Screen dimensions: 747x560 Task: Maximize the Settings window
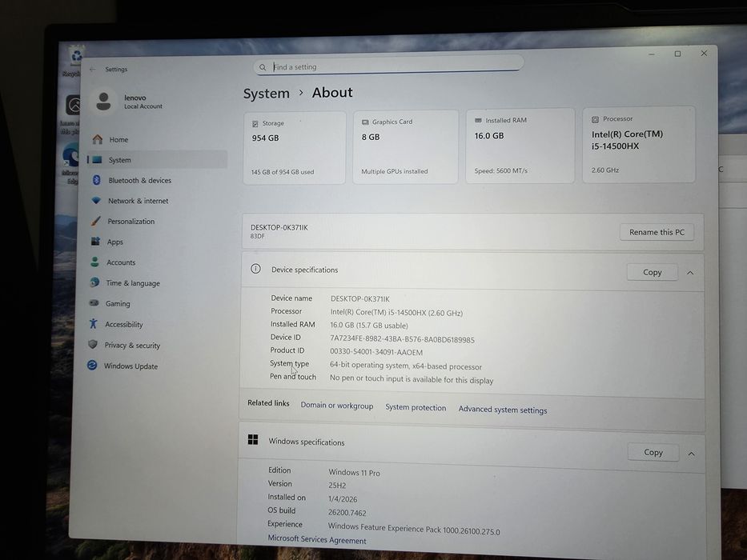pos(677,54)
